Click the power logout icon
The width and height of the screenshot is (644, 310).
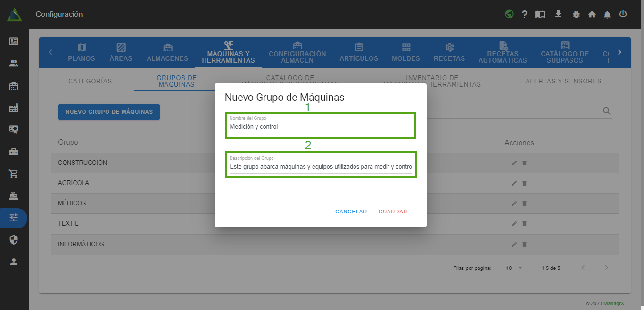point(623,14)
